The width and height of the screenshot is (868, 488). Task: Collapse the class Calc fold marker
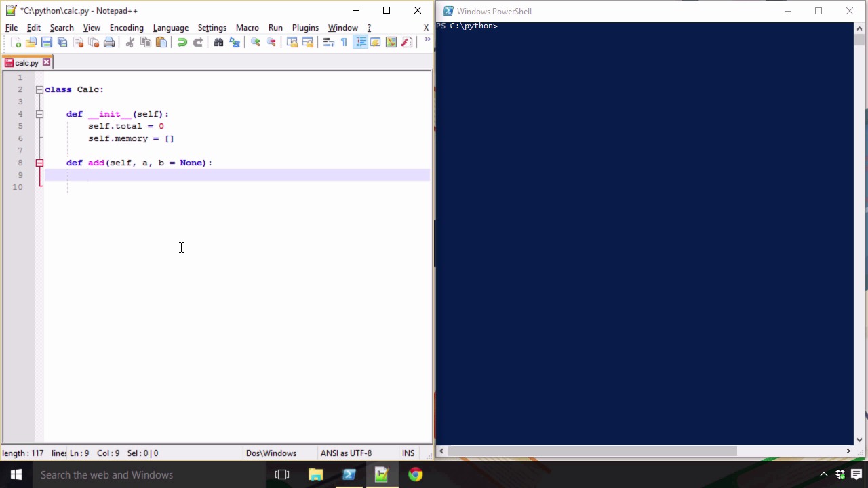tap(39, 89)
